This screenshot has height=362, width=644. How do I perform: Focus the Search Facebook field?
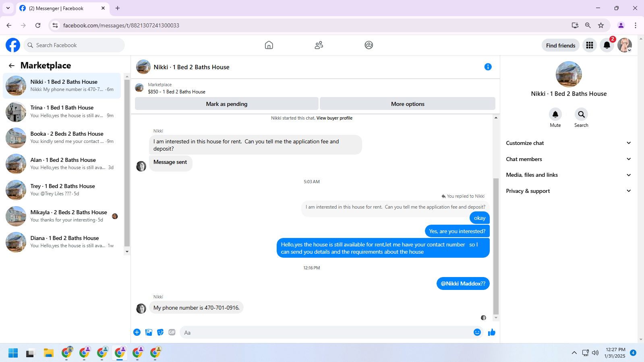(x=74, y=45)
